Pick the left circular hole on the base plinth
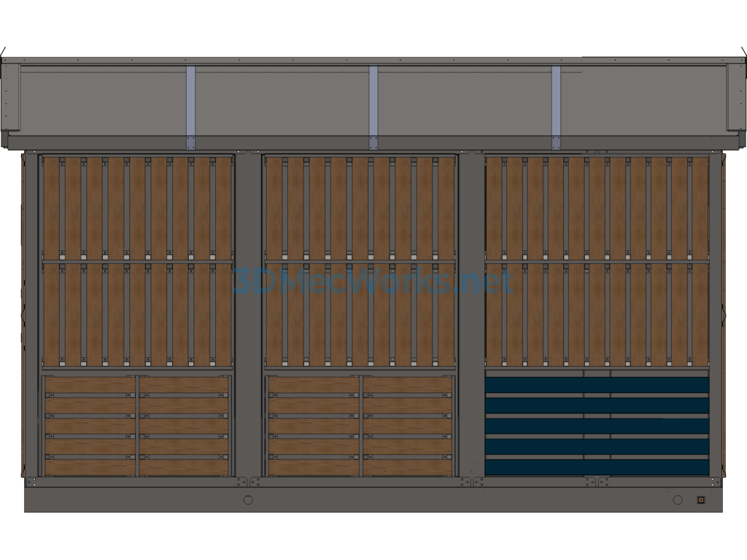 tap(248, 500)
